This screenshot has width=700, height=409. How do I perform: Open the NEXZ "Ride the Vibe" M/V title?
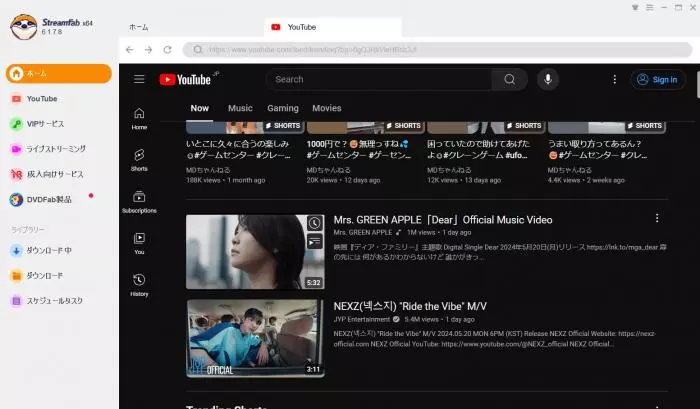[410, 306]
